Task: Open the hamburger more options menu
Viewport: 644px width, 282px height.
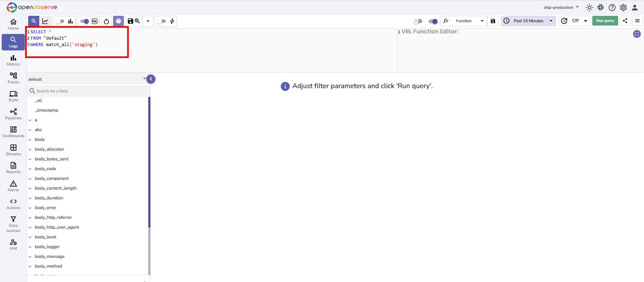Action: 637,21
